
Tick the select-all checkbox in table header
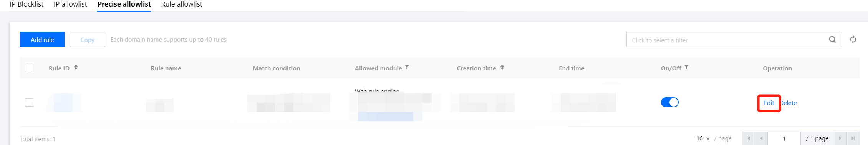pos(29,68)
